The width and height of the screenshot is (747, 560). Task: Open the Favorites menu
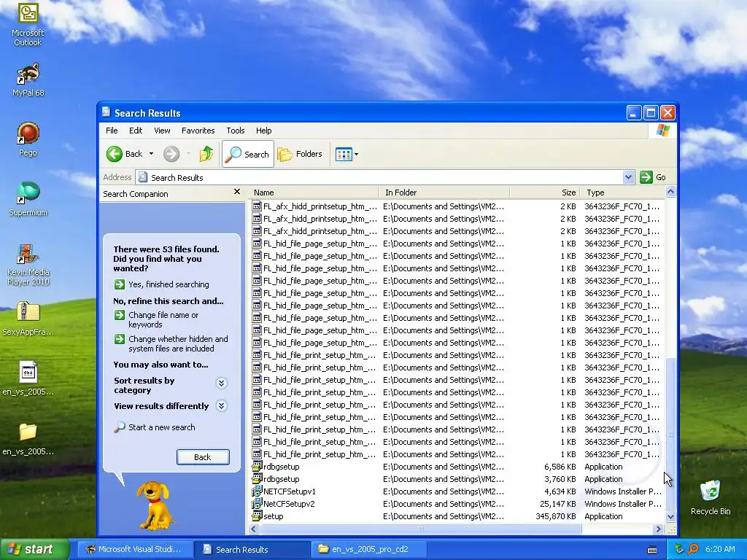[198, 131]
